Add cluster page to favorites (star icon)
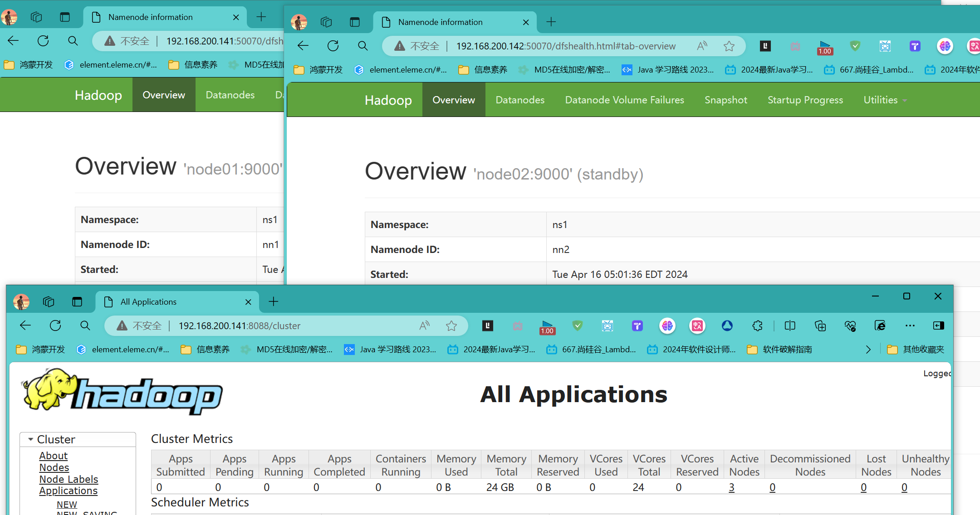 pos(451,326)
